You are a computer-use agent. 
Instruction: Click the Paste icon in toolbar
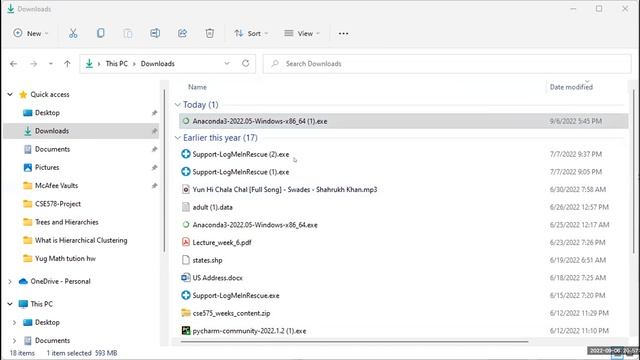click(128, 33)
